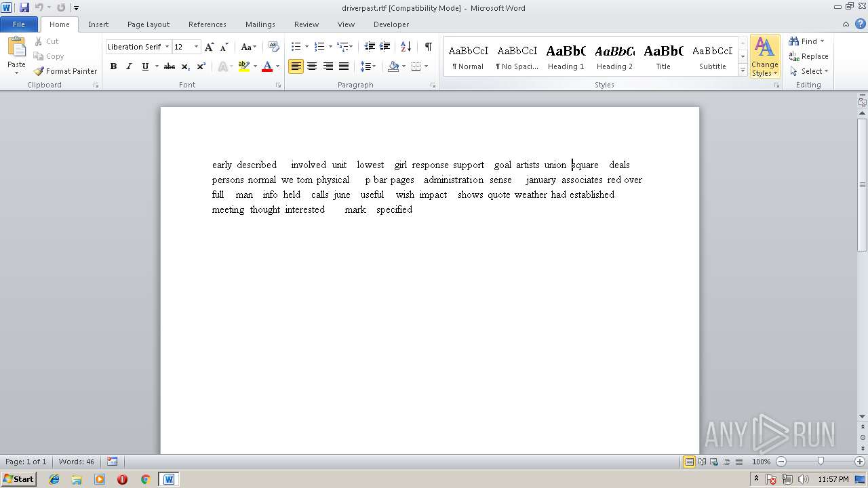Image resolution: width=868 pixels, height=488 pixels.
Task: Apply superscript formatting
Action: pos(201,66)
